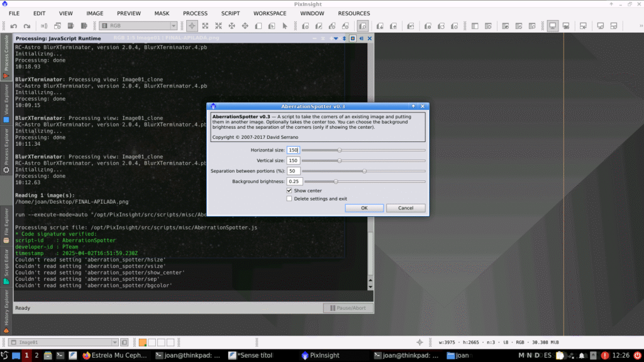Click the Firefox icon in the taskbar

(x=87, y=355)
